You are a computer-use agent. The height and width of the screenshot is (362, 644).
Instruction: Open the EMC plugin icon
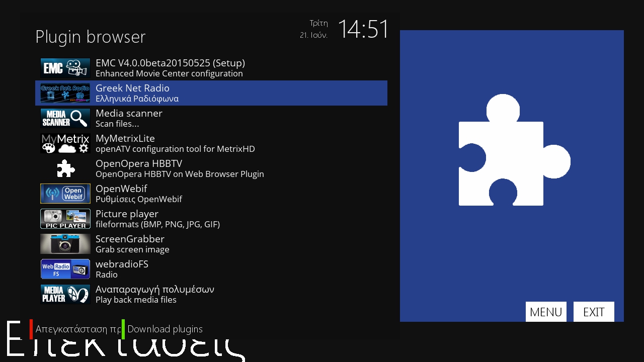coord(65,68)
